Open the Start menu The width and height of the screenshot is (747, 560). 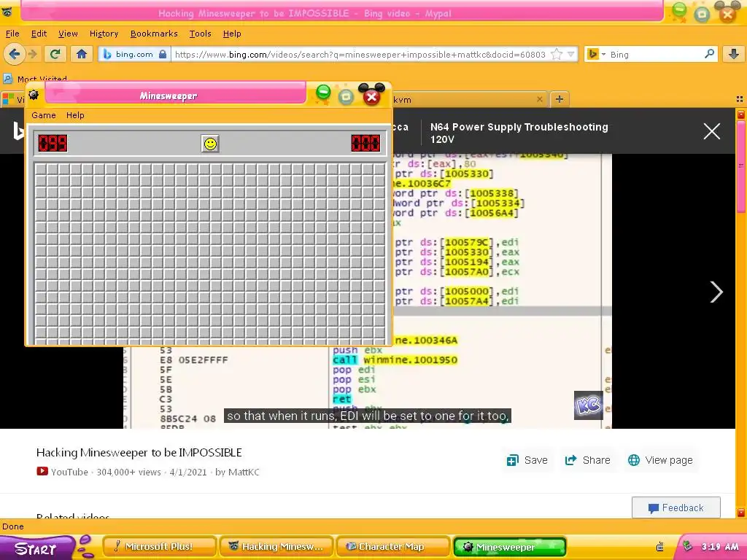(36, 548)
